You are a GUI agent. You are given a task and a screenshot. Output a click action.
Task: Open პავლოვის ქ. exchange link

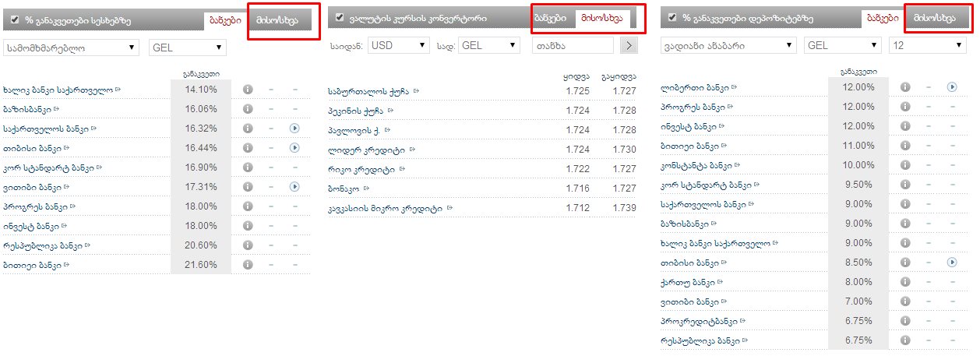pyautogui.click(x=354, y=131)
